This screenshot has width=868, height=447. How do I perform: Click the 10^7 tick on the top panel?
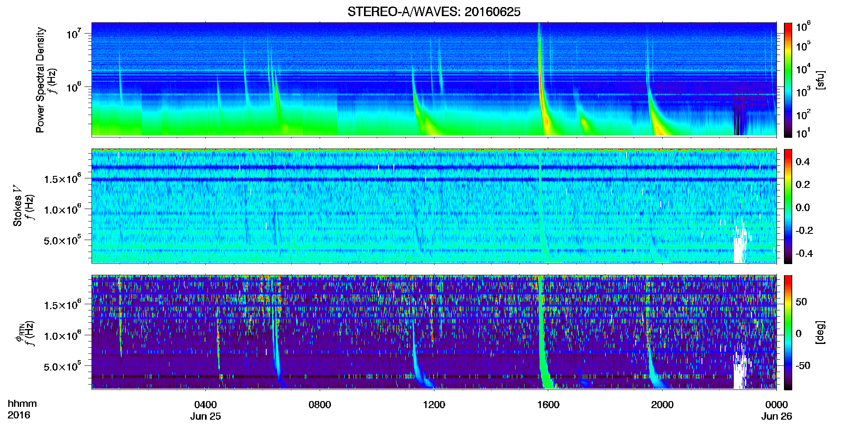(73, 34)
